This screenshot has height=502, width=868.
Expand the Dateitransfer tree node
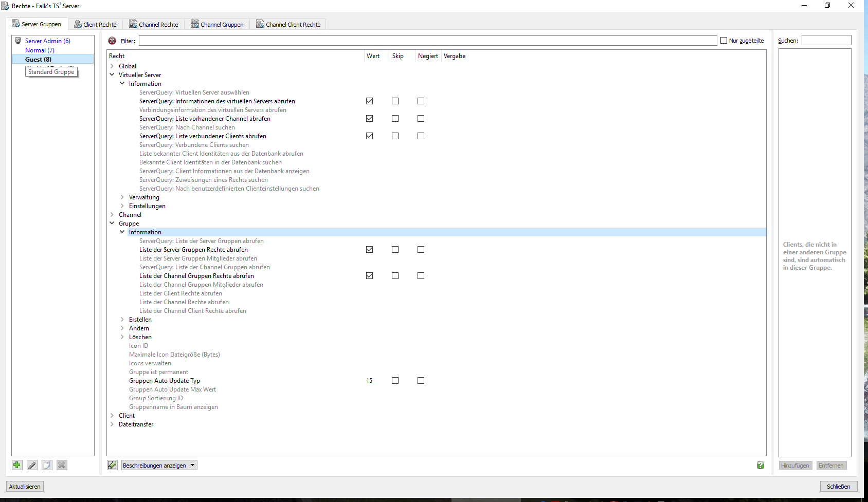[x=112, y=424]
